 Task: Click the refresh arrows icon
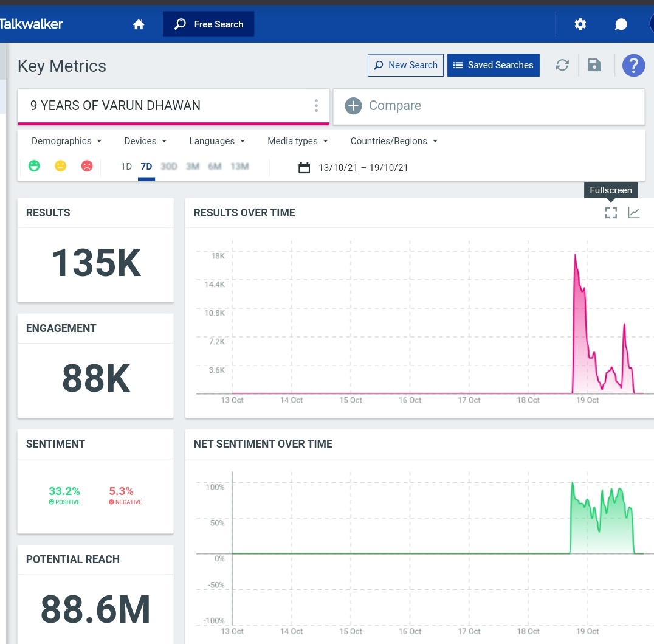[562, 64]
